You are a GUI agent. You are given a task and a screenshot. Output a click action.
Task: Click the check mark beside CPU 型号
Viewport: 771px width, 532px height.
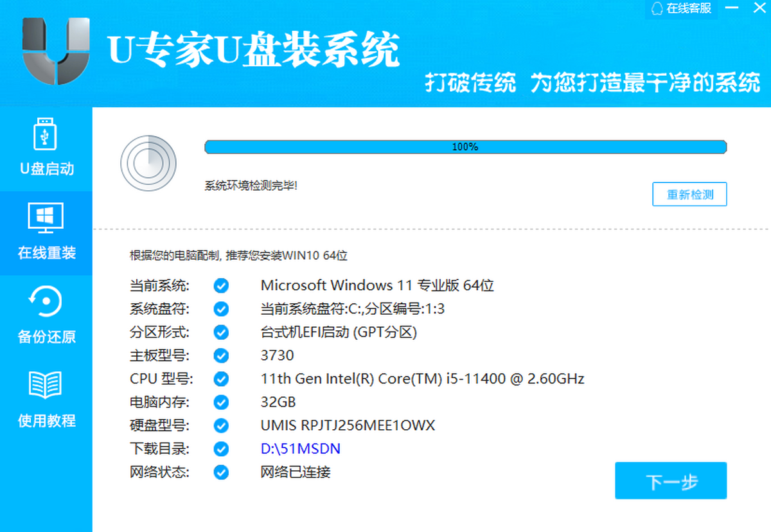click(x=221, y=379)
